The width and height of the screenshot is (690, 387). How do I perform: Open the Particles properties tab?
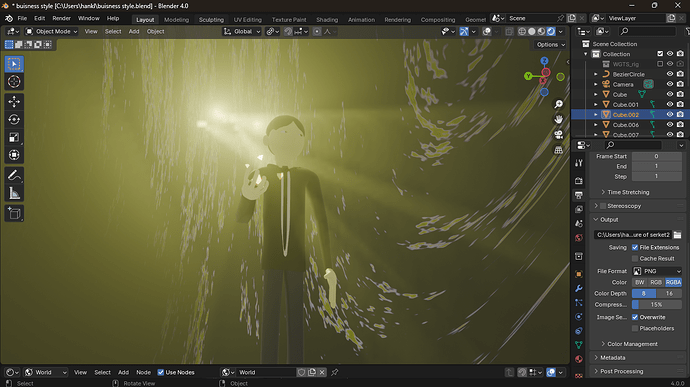[579, 302]
